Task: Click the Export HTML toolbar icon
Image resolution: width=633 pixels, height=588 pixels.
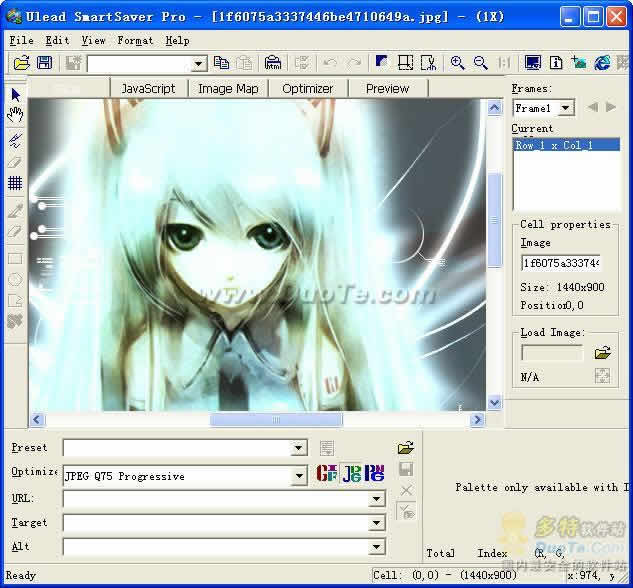Action: point(272,63)
